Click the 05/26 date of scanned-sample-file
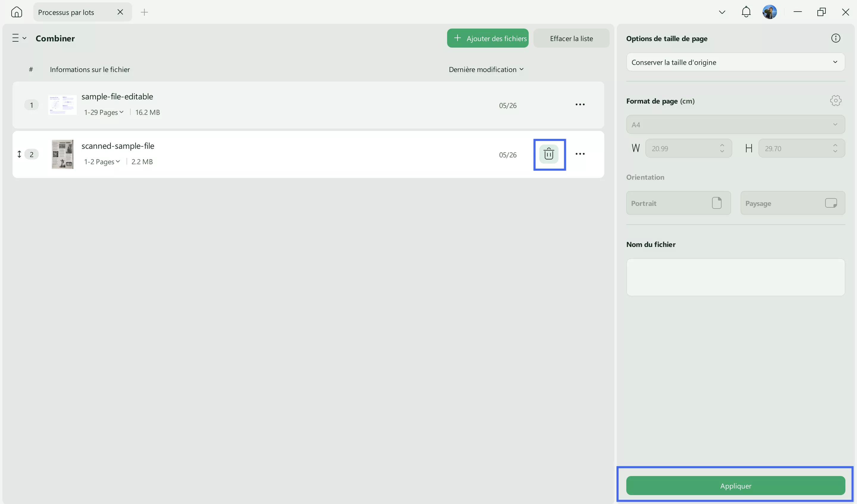 (508, 155)
